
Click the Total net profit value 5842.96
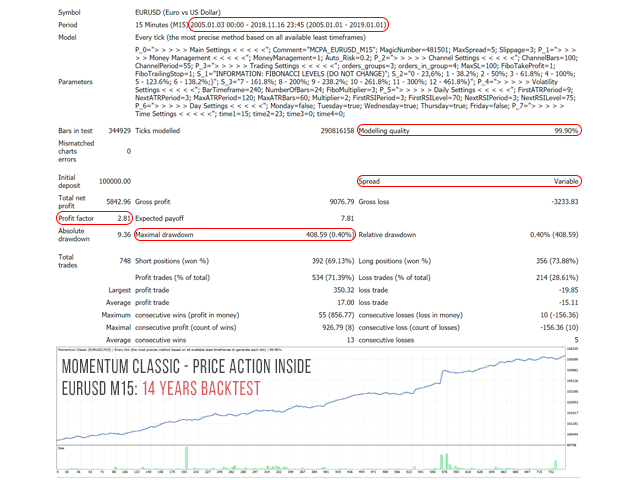[x=118, y=202]
